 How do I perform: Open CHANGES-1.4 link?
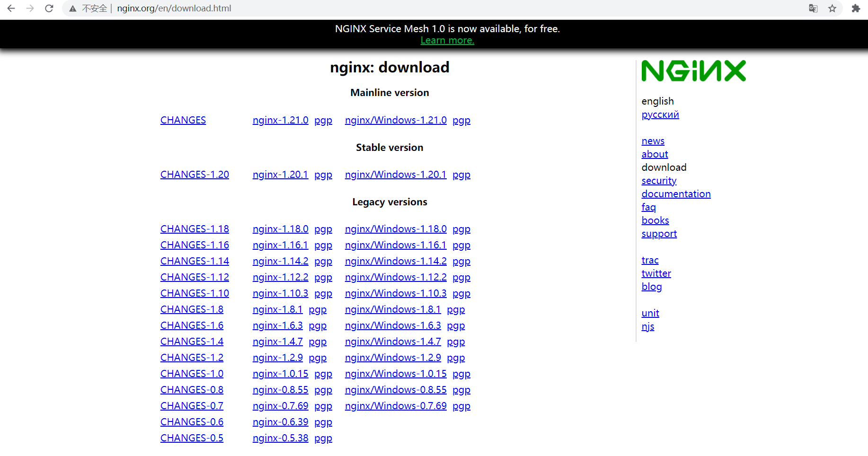pyautogui.click(x=192, y=342)
